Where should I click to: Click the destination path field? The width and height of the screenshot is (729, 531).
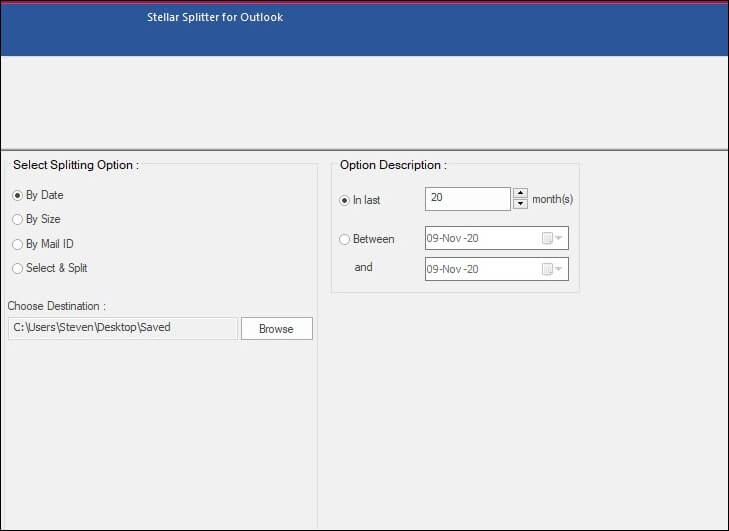tap(123, 328)
